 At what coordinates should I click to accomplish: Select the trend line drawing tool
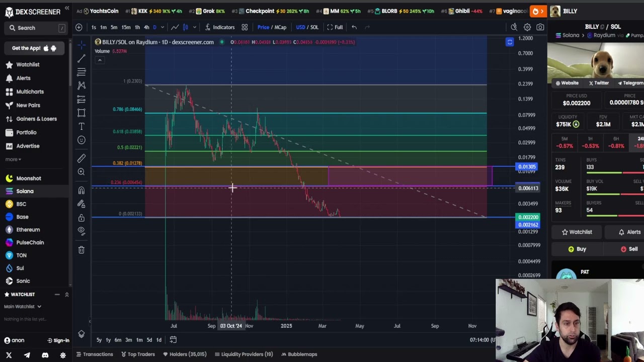click(82, 58)
